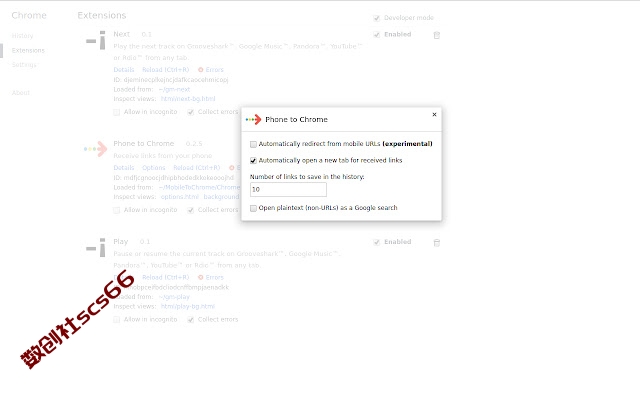
Task: Click the Phone to Chrome dialog title
Action: point(296,120)
